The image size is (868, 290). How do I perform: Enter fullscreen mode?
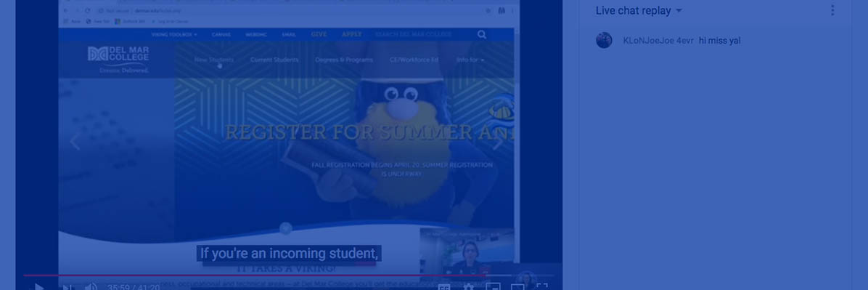[543, 287]
